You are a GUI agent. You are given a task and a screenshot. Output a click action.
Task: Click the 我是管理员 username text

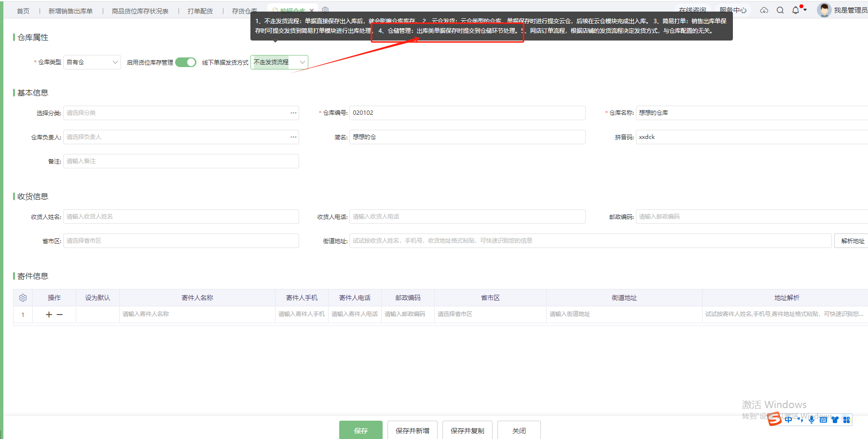(851, 10)
